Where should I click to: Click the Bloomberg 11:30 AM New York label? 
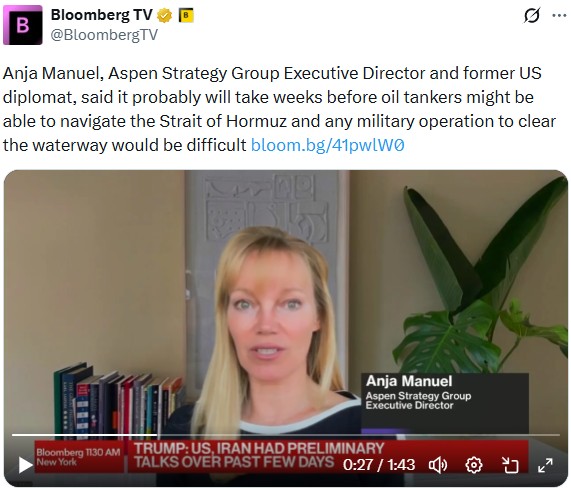point(78,457)
